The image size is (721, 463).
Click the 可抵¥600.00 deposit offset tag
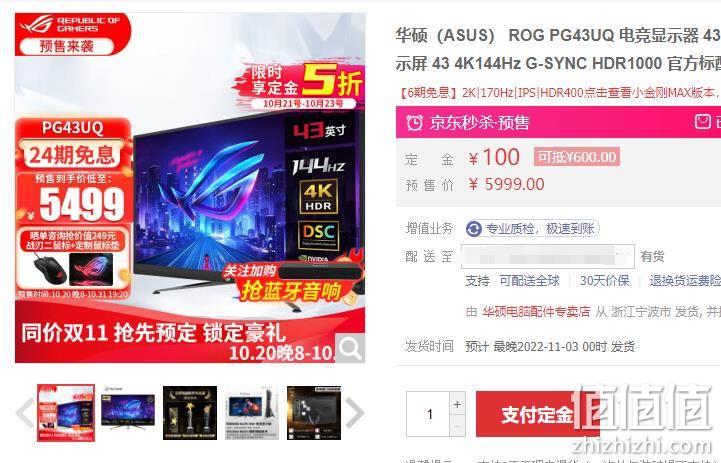(x=577, y=157)
